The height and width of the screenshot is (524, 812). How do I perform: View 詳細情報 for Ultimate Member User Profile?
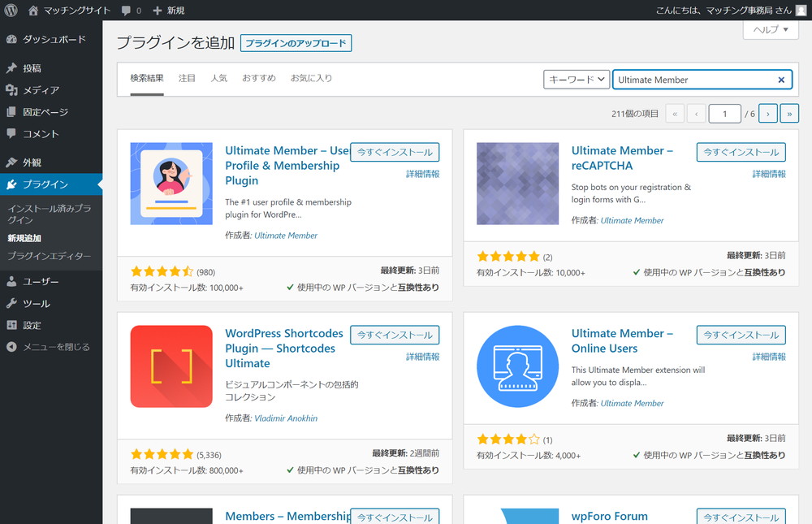click(x=422, y=174)
